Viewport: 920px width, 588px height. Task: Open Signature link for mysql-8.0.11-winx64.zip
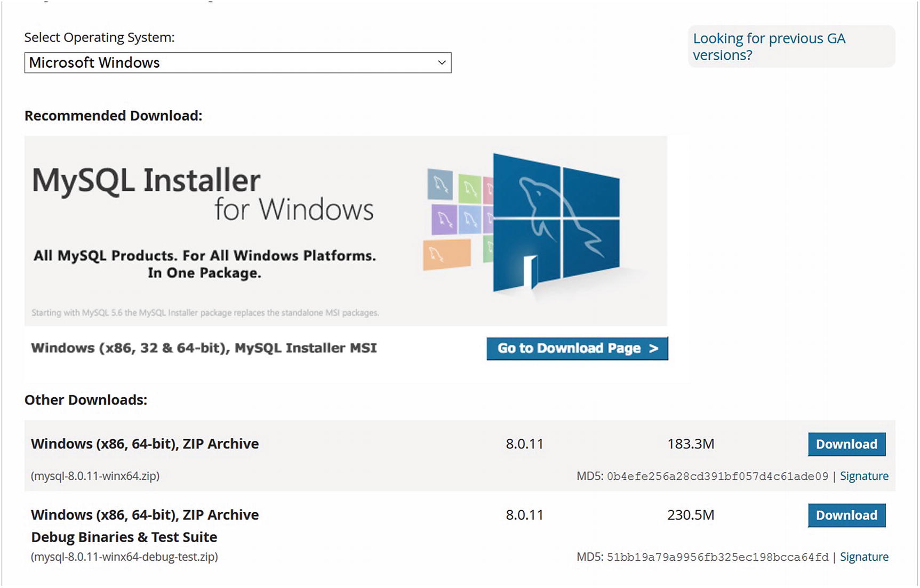[864, 476]
